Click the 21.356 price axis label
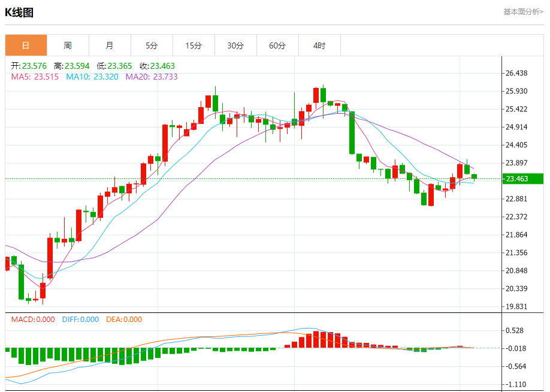 point(516,253)
